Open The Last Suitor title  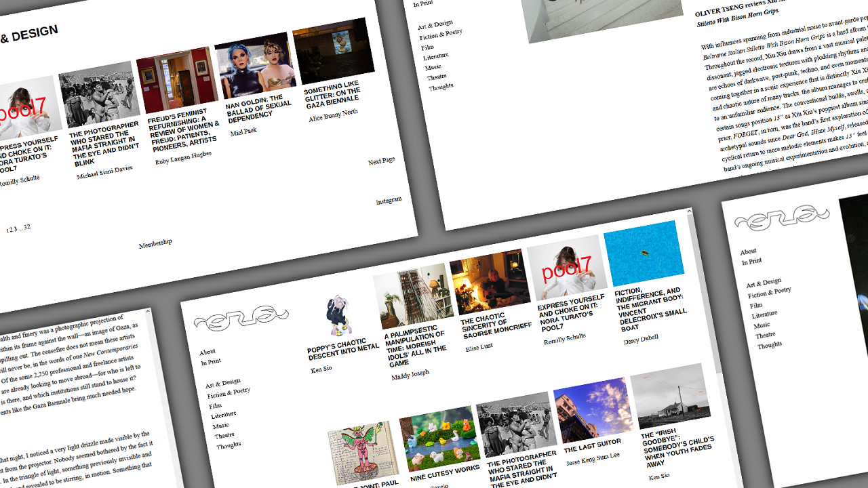(593, 446)
